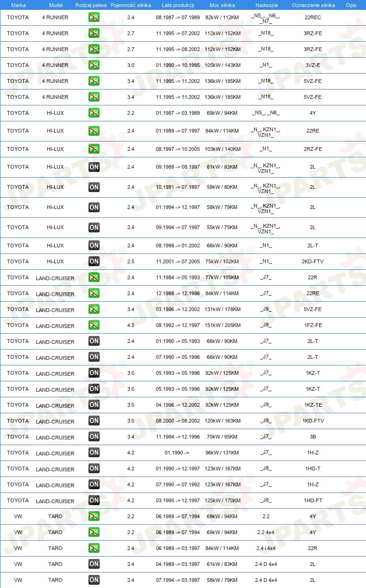The width and height of the screenshot is (366, 588).
Task: Click the ON icon in the 1HD-FT row
Action: (94, 500)
